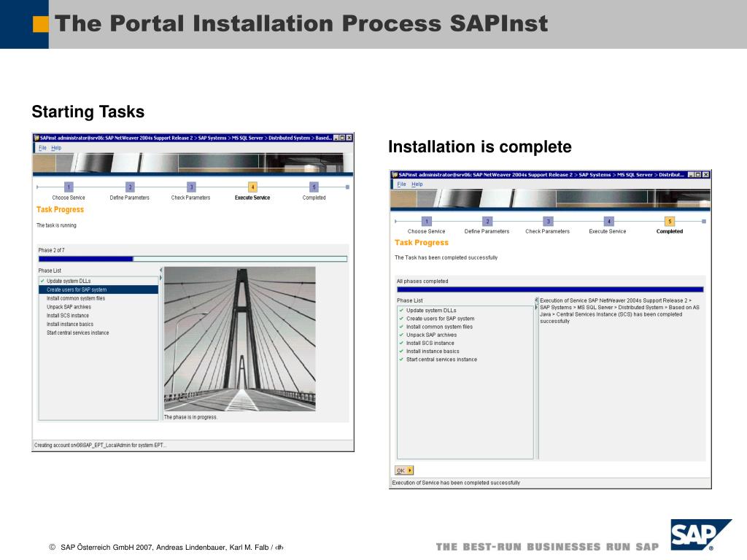Click 'The Task has been completed successfully' text
Image resolution: width=747 pixels, height=560 pixels.
446,257
